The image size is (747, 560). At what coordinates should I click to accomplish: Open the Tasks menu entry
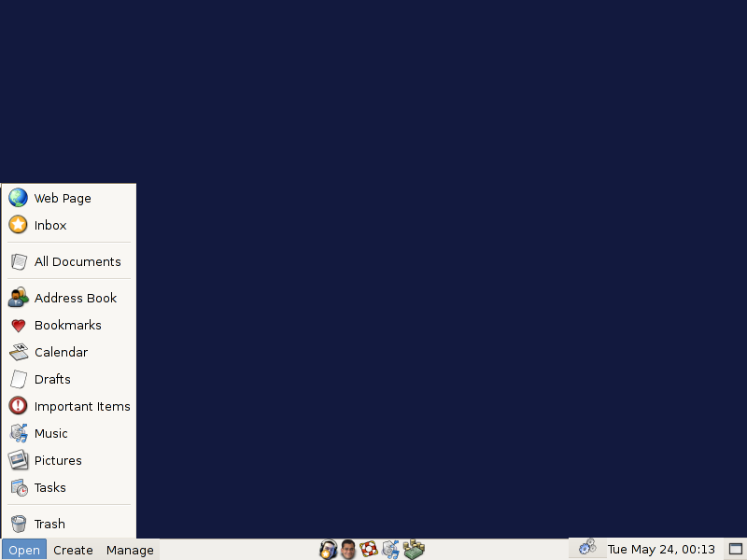(49, 487)
